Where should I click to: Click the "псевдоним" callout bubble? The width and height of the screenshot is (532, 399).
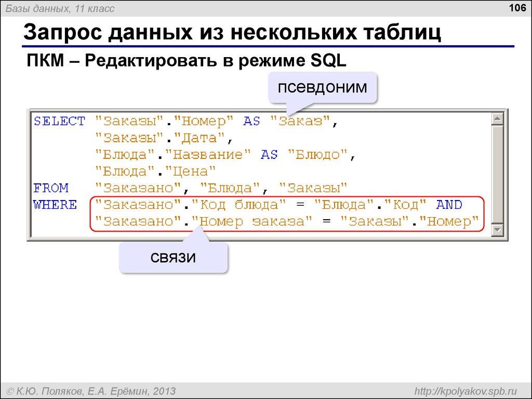(323, 87)
